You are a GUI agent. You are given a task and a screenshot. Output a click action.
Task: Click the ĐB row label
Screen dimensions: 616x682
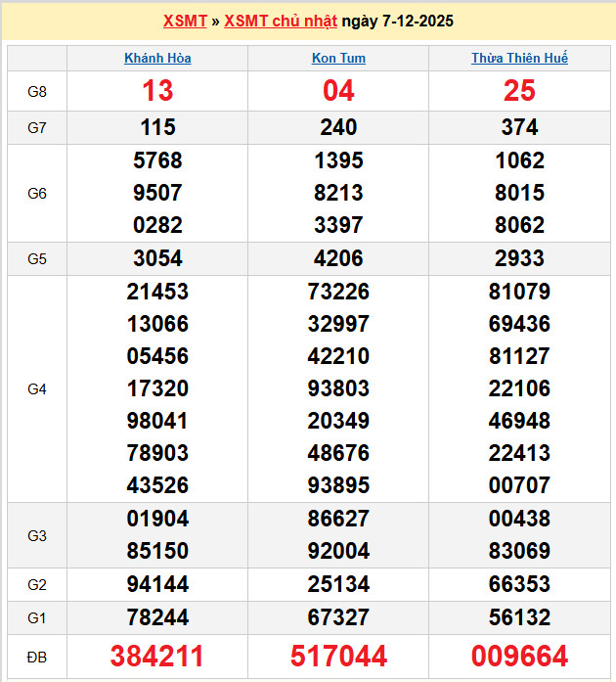click(37, 656)
